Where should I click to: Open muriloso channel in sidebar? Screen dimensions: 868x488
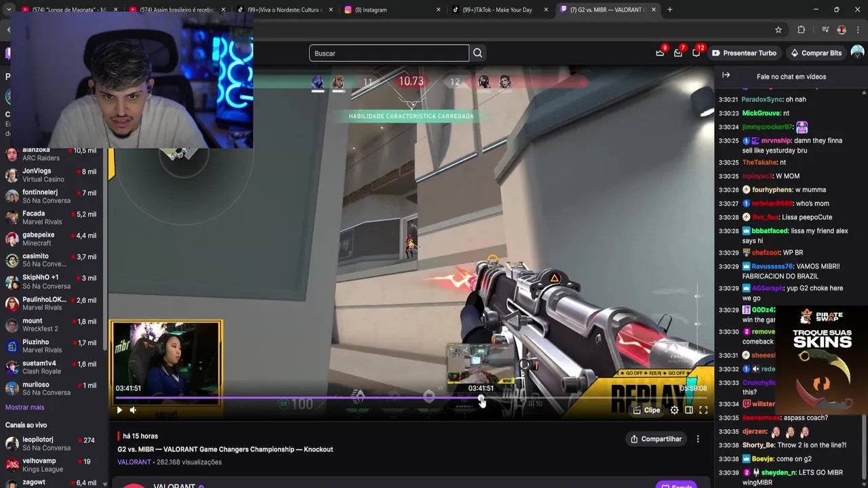52,388
